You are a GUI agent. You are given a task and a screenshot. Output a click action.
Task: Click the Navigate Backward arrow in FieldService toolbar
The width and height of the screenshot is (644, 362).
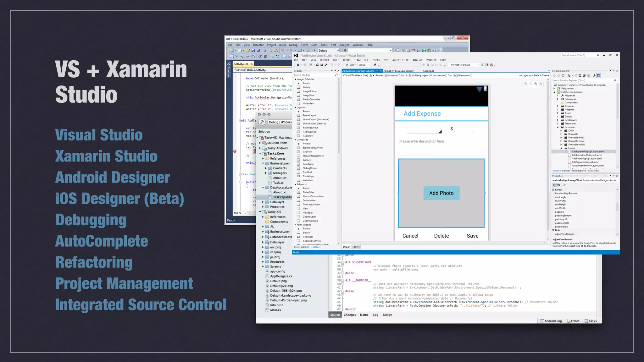(x=298, y=65)
